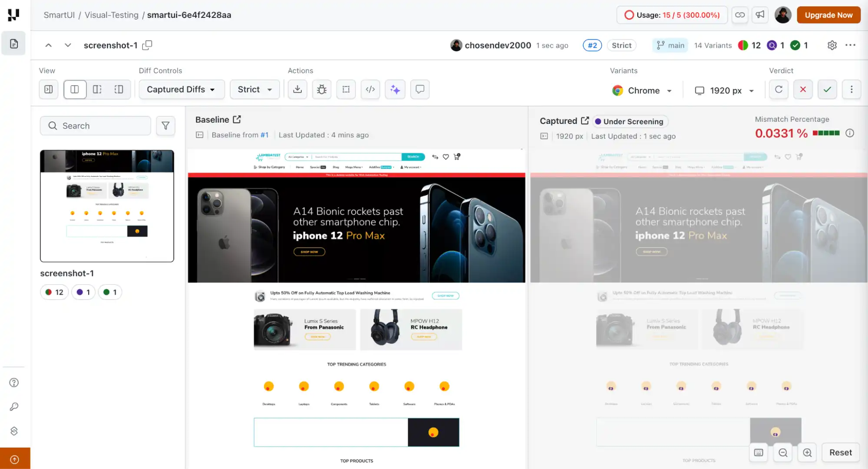
Task: Open the announcements megaphone icon
Action: pyautogui.click(x=760, y=15)
